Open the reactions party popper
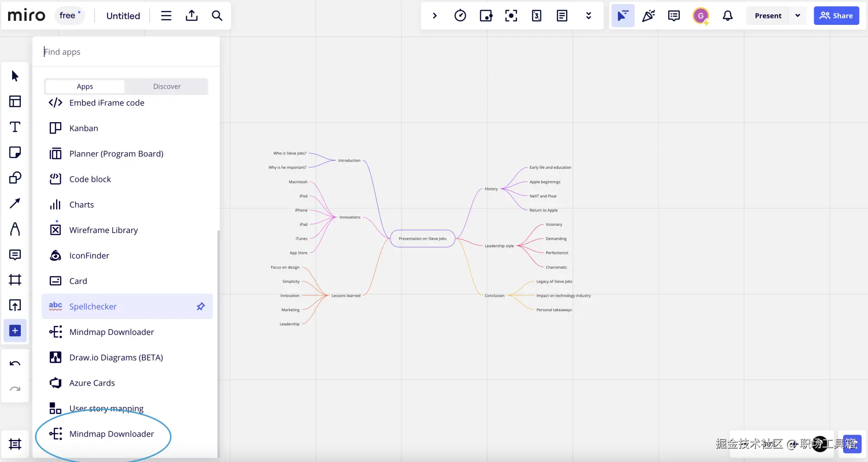Screen dimensions: 868x462 (648, 16)
